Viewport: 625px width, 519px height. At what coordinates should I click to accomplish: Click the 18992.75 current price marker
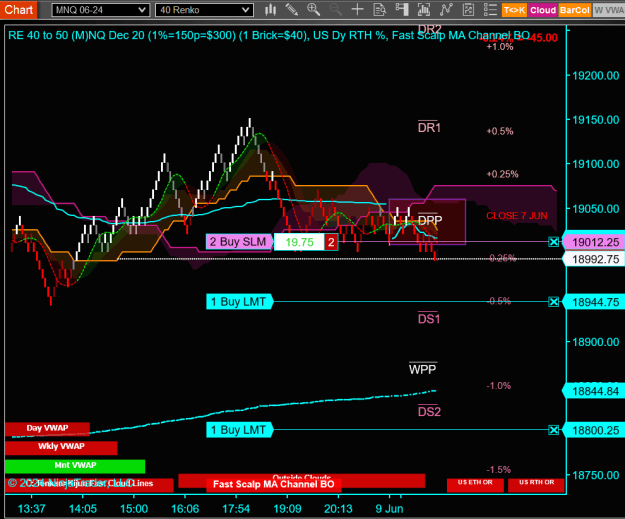point(594,259)
